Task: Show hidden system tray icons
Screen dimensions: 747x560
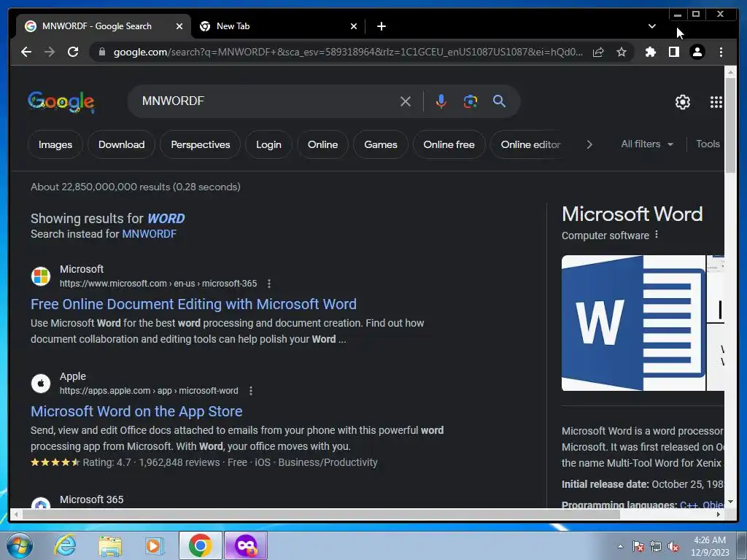Action: coord(620,546)
